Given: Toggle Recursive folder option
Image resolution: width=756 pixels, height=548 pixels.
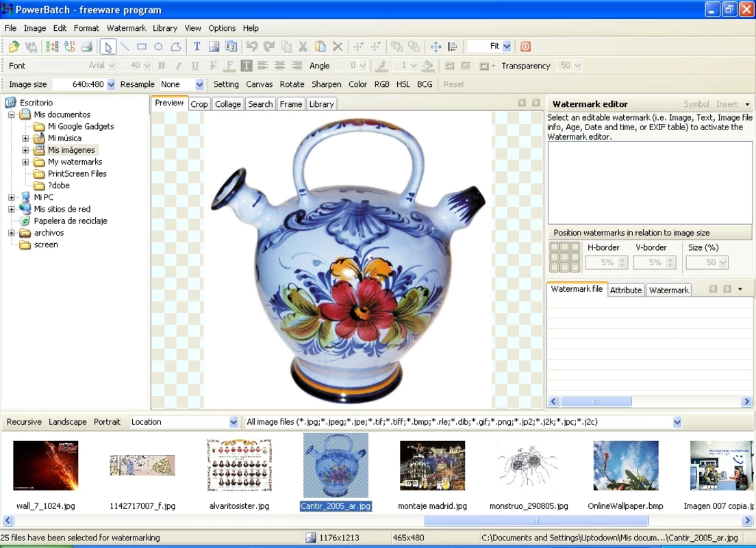Looking at the screenshot, I should coord(24,421).
